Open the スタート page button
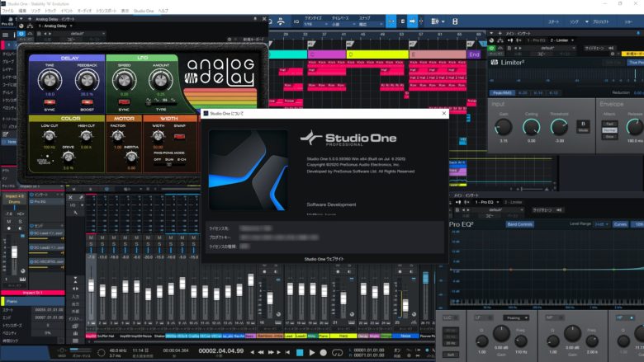Viewport: 644px width, 362px height. (x=553, y=21)
